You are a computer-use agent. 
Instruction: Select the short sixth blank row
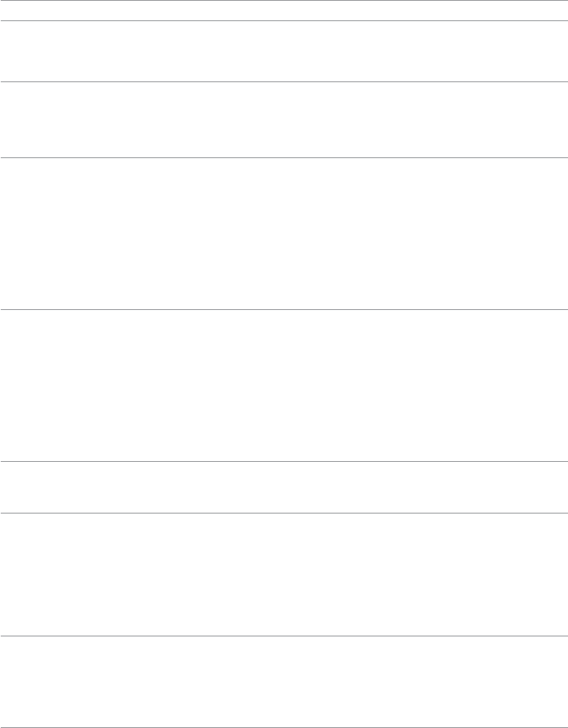[x=284, y=487]
